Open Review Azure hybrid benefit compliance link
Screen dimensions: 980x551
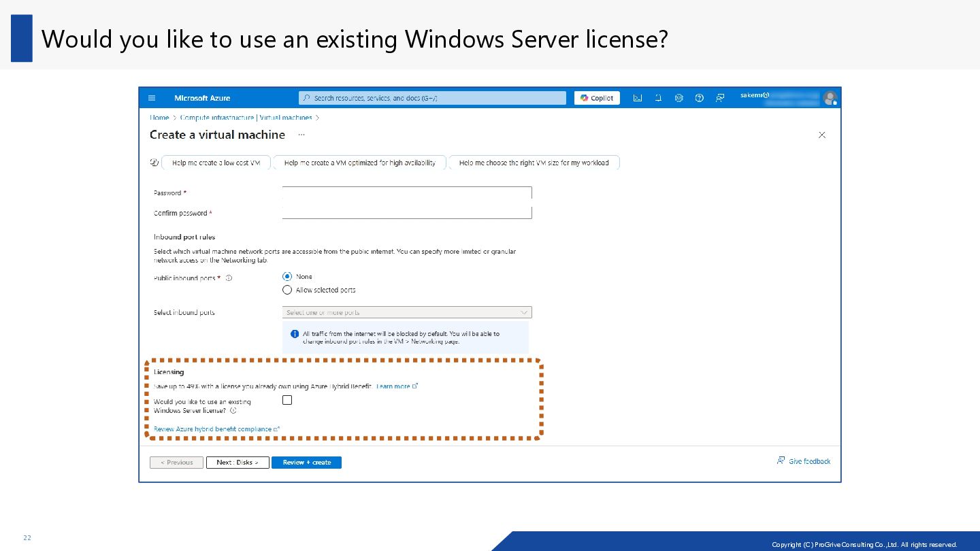tap(216, 429)
